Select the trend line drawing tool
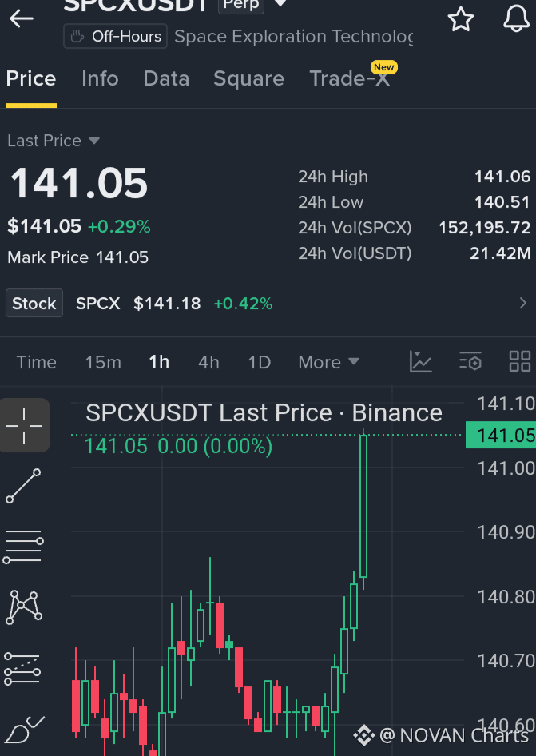Viewport: 536px width, 756px height. (23, 486)
